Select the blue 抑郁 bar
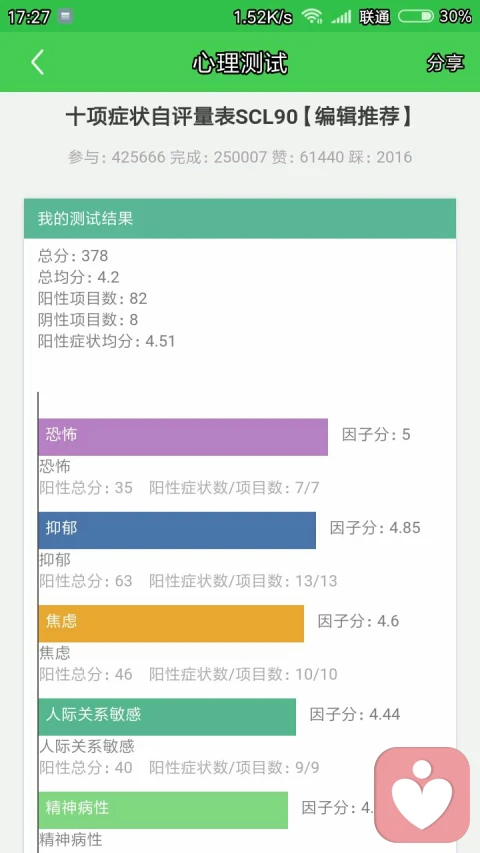Screen dimensions: 480x853 point(177,530)
